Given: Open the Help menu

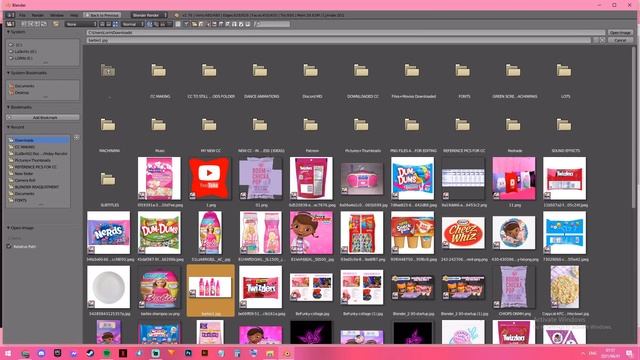Looking at the screenshot, I should coord(74,15).
